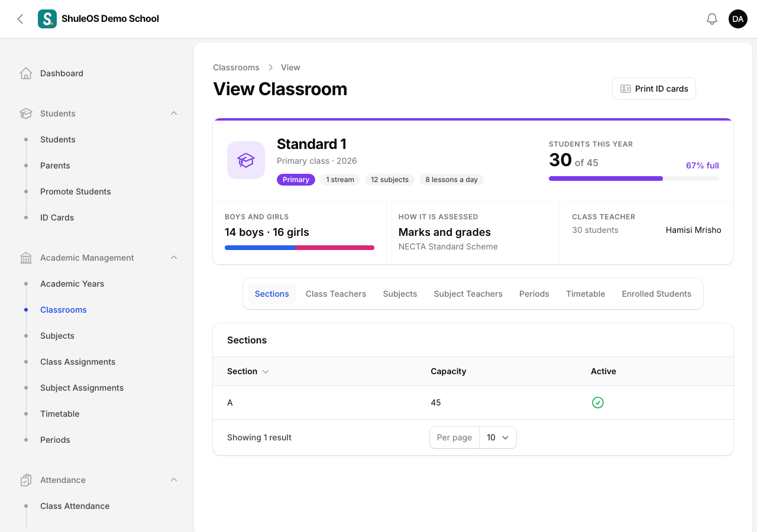Click the Showing 1 result text
The width and height of the screenshot is (757, 532).
(x=259, y=437)
